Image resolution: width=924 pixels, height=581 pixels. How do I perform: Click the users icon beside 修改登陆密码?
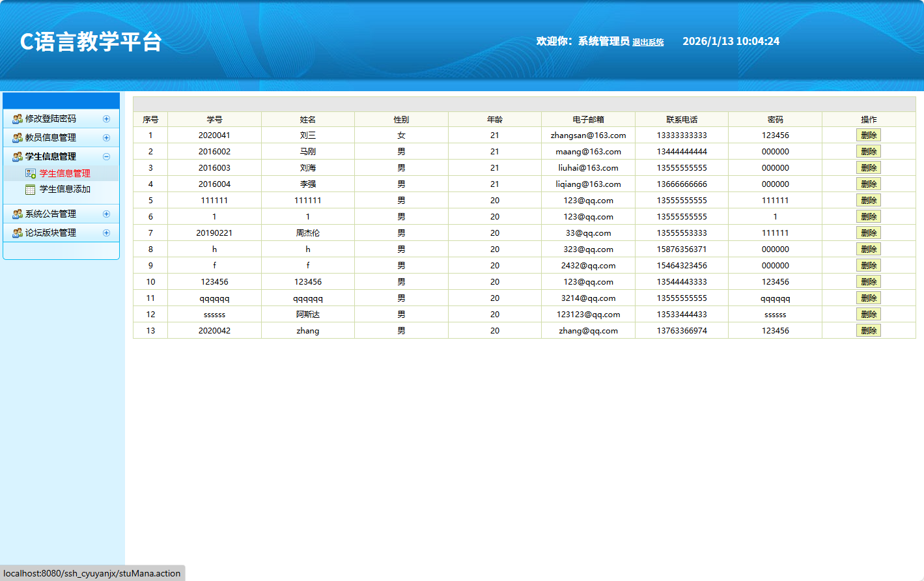18,119
